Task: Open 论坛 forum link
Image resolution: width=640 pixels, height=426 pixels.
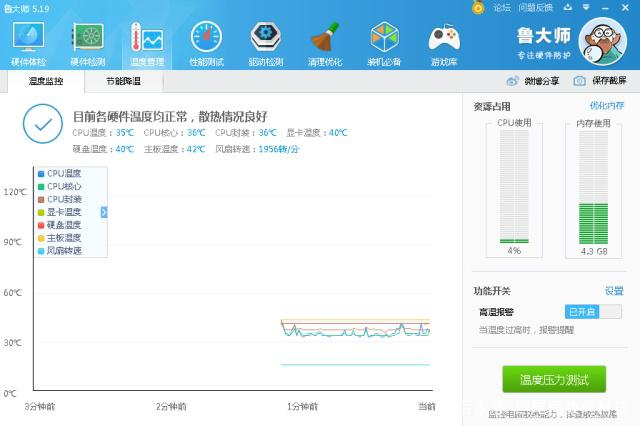Action: tap(502, 8)
